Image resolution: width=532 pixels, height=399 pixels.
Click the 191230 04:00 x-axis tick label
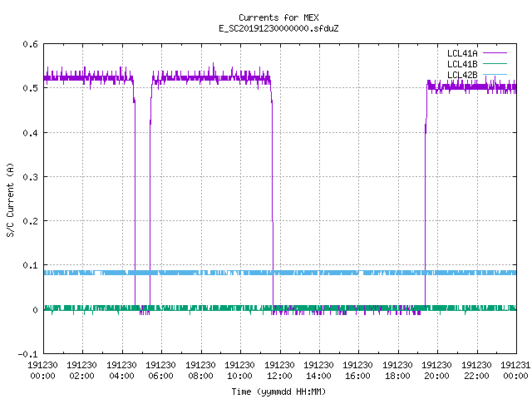point(121,371)
